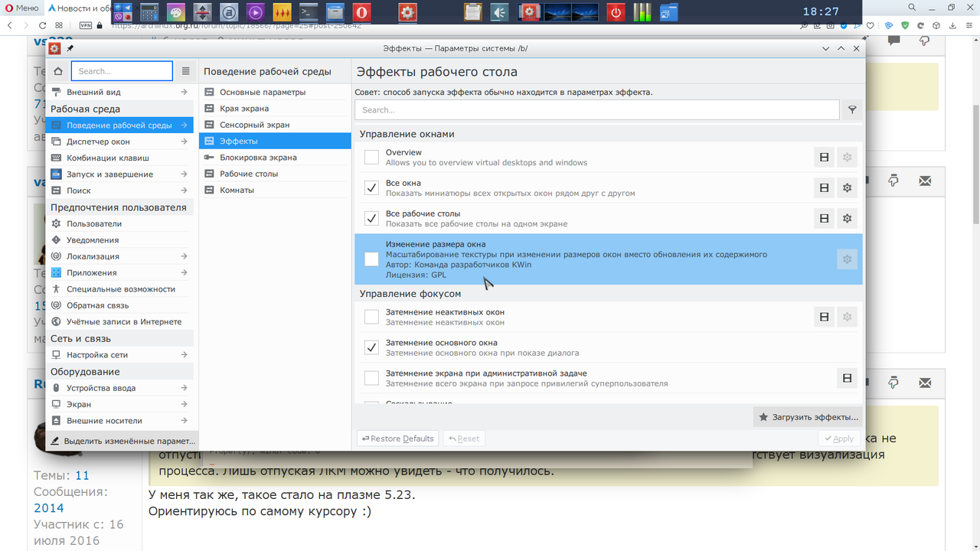Open system monitor bars in top panel
This screenshot has width=980, height=551.
point(642,12)
